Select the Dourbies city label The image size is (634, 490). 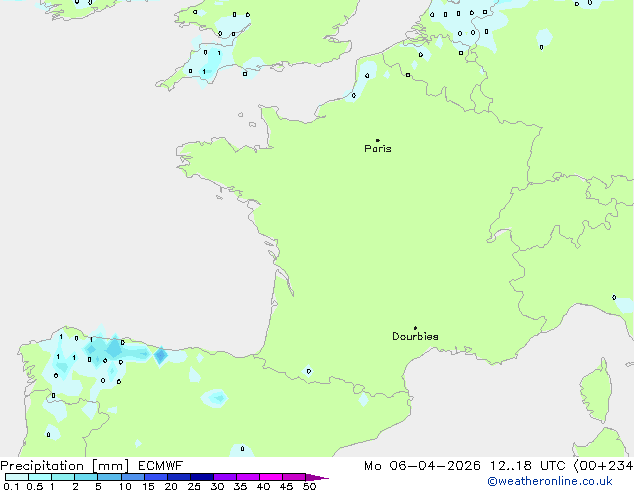(415, 336)
